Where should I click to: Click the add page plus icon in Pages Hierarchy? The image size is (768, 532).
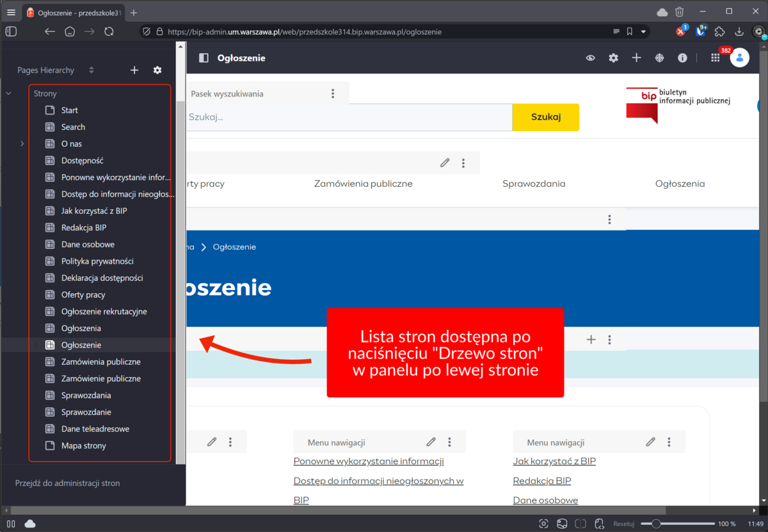(x=134, y=70)
